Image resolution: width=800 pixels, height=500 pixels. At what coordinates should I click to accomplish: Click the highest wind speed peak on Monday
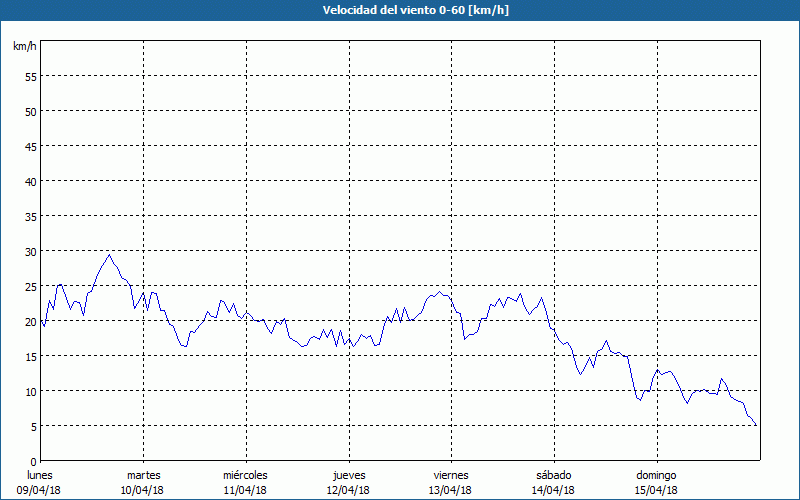[x=110, y=254]
